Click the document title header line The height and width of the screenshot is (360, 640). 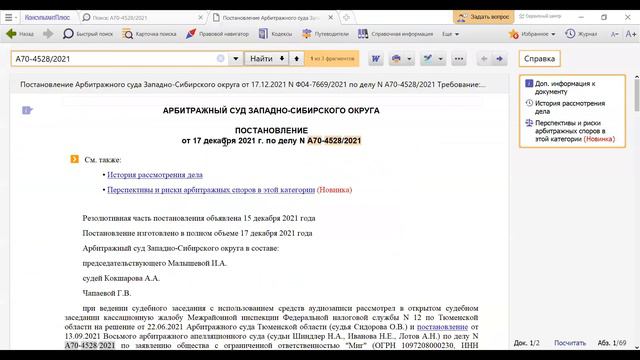click(x=253, y=84)
